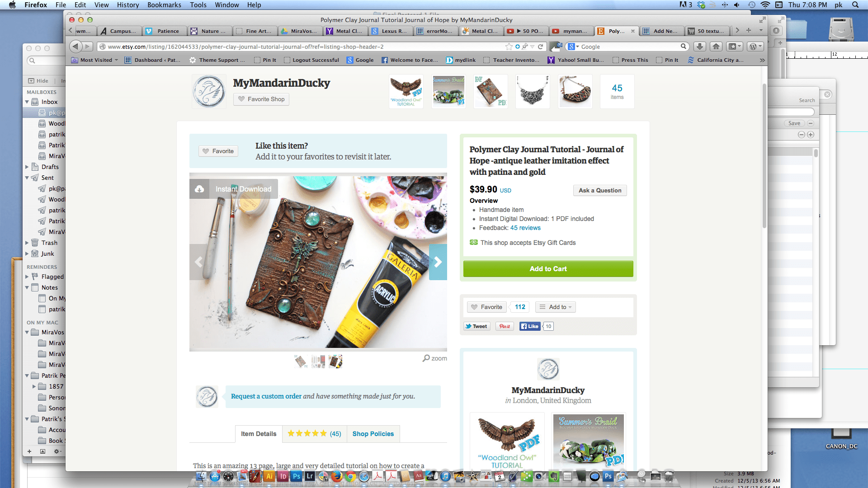Toggle the Favorite heart beside 112 count
868x488 pixels.
coord(487,307)
